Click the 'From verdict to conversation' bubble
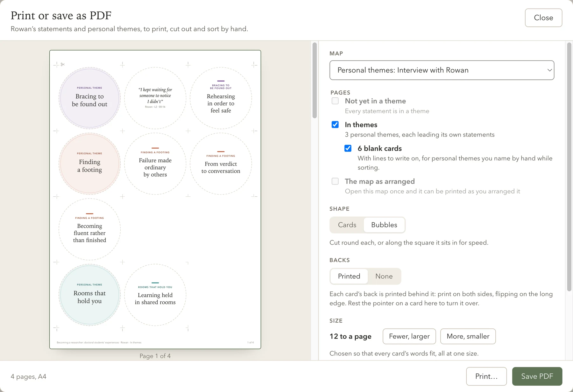573x392 pixels. 221,164
